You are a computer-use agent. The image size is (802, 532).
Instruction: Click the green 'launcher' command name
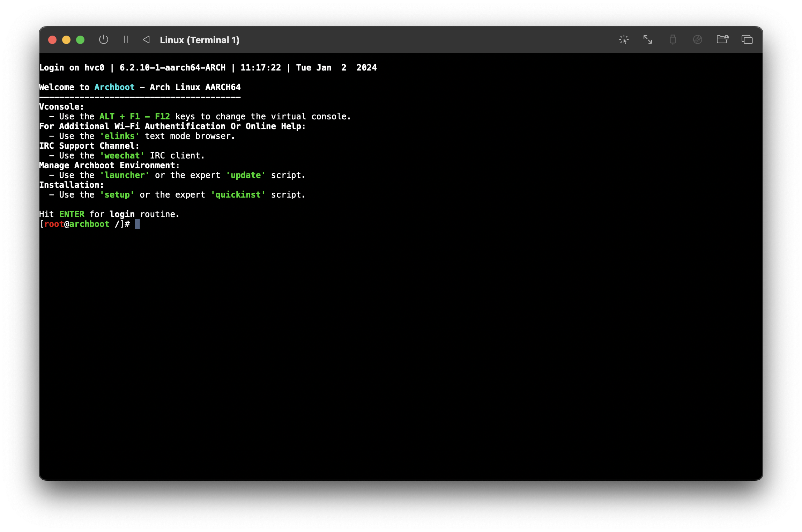[125, 175]
